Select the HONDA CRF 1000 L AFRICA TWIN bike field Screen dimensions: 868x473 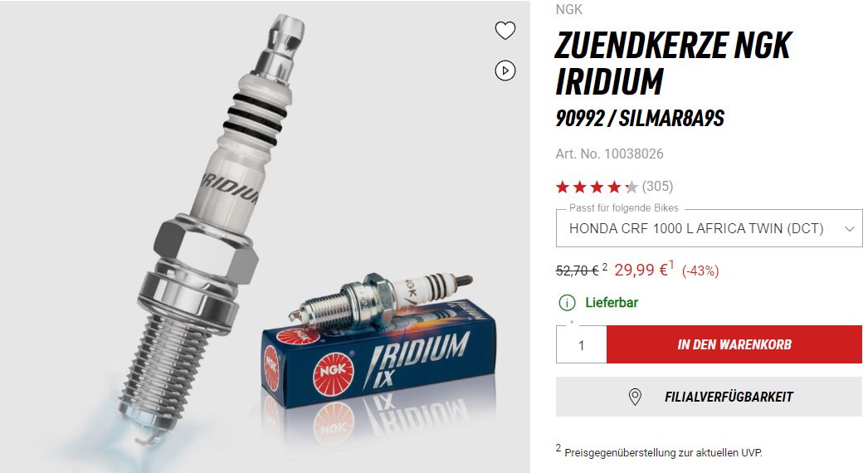[710, 228]
